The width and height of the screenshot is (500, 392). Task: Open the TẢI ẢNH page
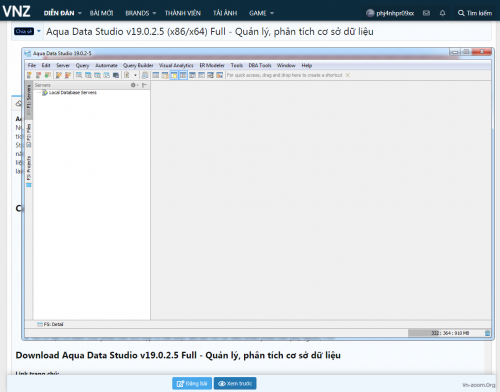pos(225,13)
